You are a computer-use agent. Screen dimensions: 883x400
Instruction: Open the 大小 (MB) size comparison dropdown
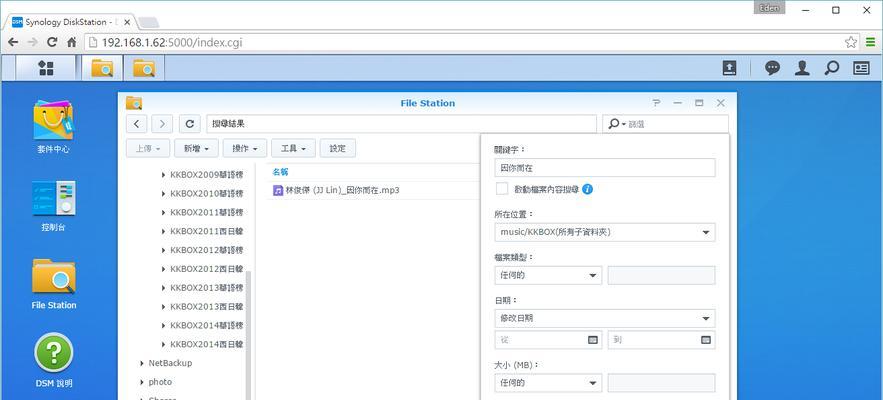pyautogui.click(x=548, y=383)
